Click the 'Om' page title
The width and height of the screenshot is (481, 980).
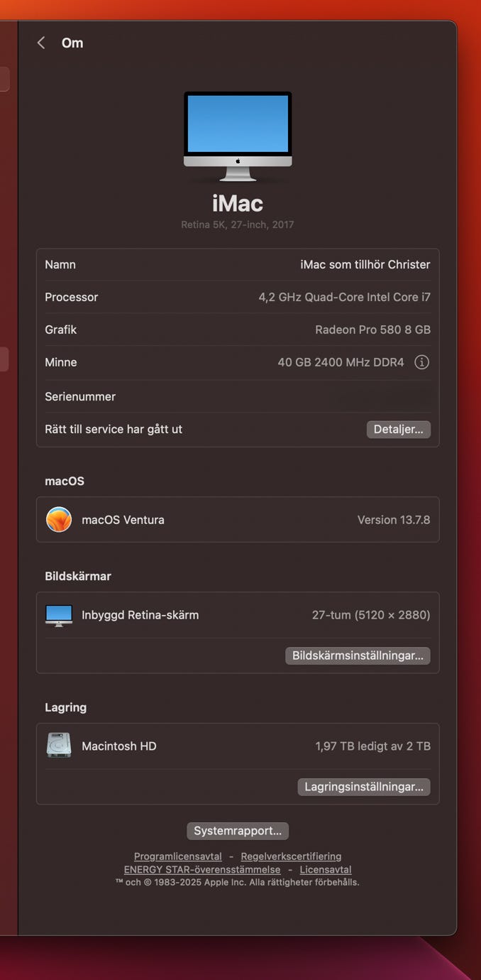pos(72,43)
